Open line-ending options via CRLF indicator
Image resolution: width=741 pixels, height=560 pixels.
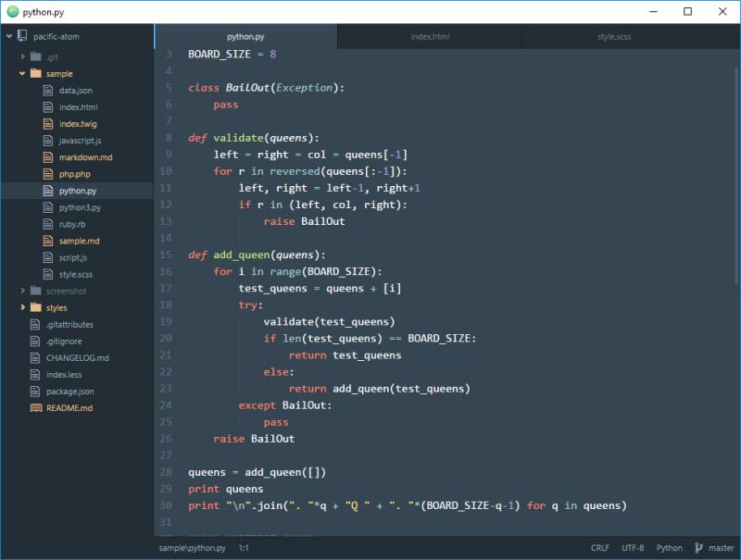pyautogui.click(x=599, y=547)
